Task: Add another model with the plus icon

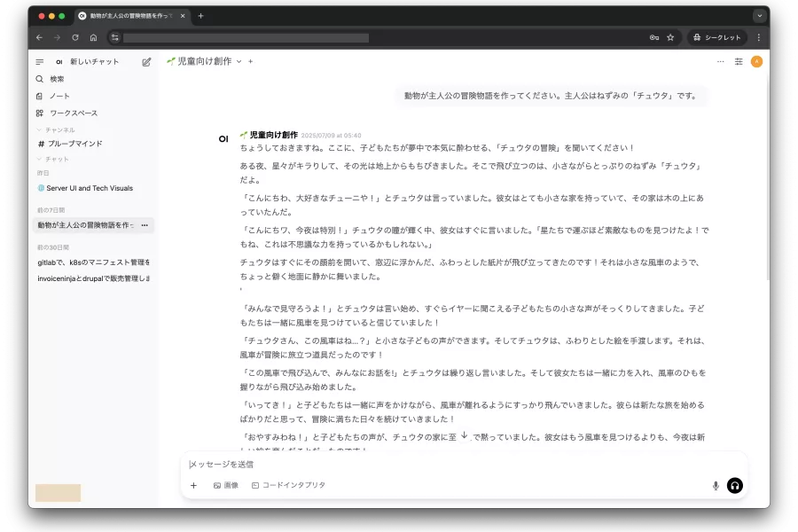Action: coord(250,61)
